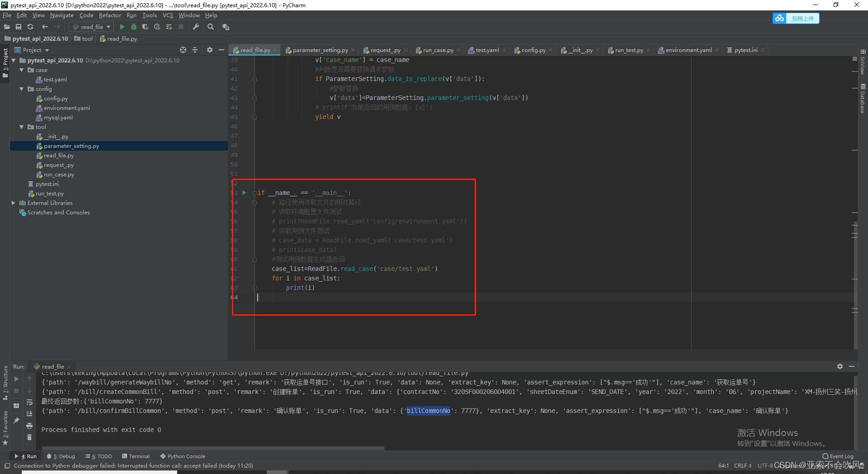Run with coverage icon in toolbar

[145, 27]
